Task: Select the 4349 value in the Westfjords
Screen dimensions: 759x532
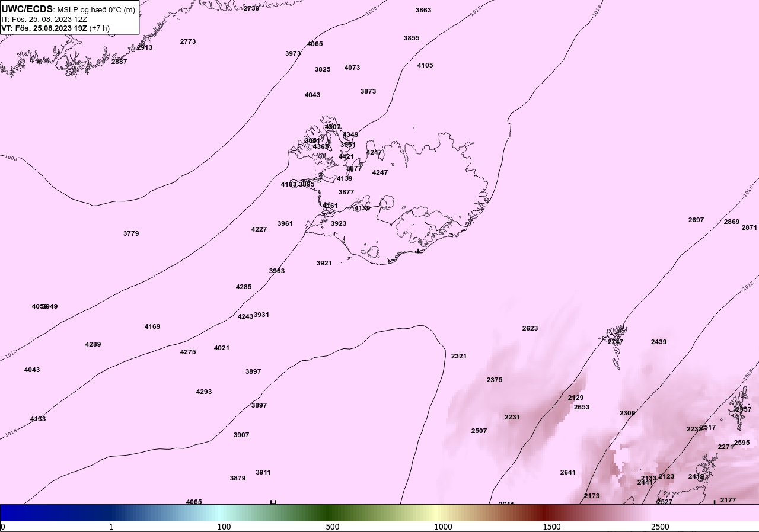Action: click(350, 134)
